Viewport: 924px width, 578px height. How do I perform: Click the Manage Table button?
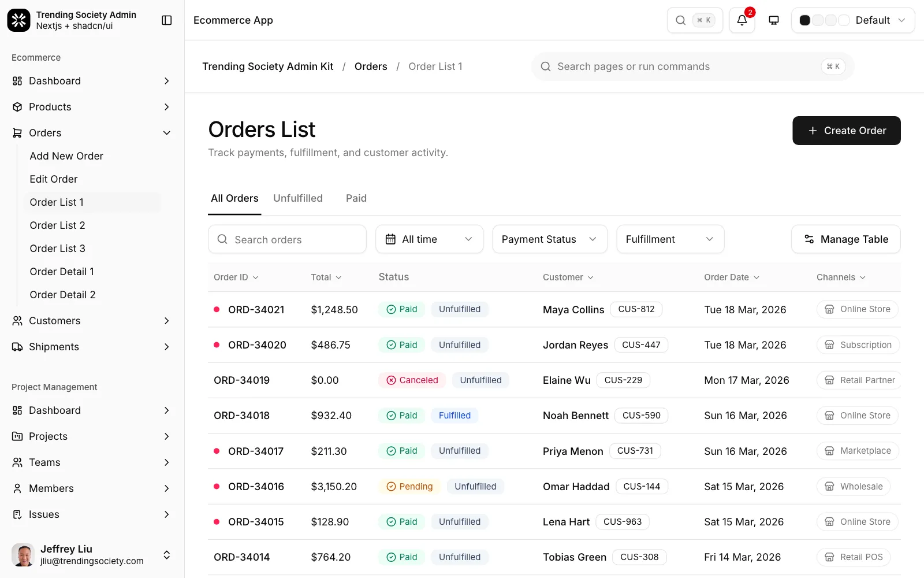click(x=846, y=239)
